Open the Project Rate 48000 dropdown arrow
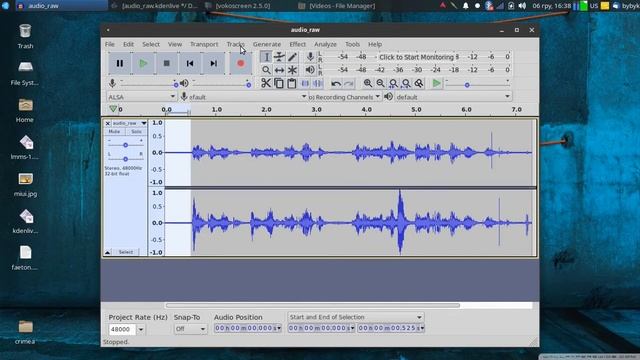Viewport: 640px width, 360px height. coord(140,329)
